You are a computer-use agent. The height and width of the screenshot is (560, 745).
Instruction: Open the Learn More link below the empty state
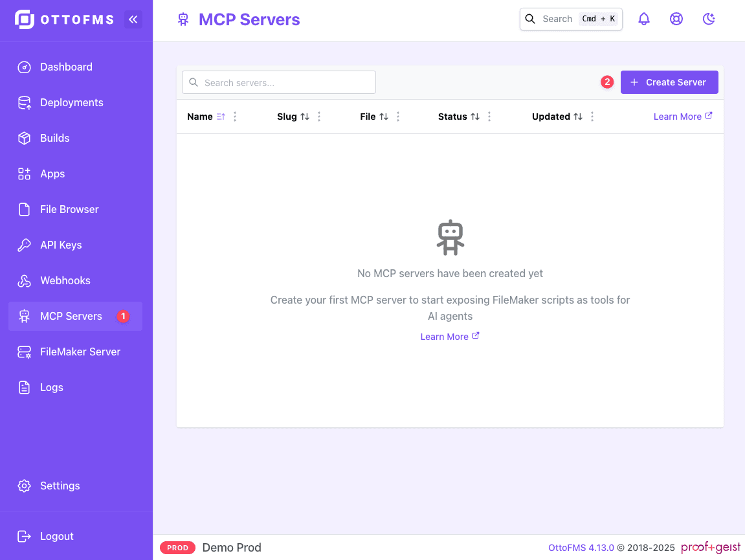click(450, 336)
